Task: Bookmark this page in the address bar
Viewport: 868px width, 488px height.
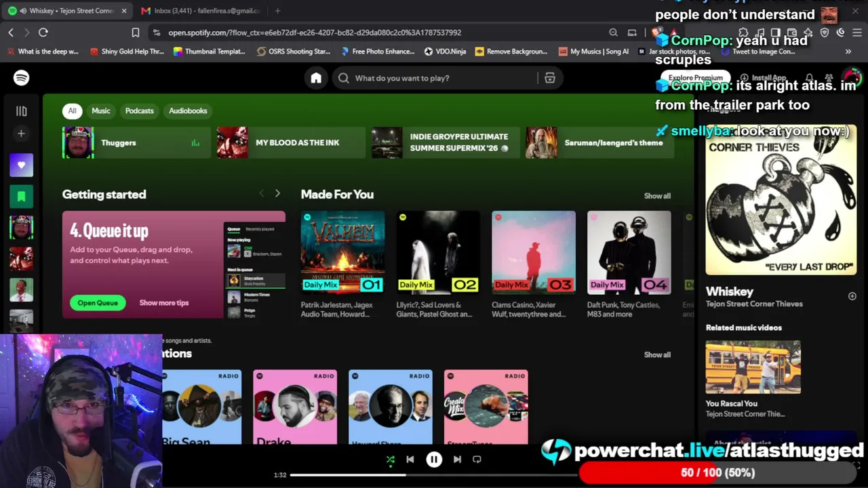Action: pos(136,33)
